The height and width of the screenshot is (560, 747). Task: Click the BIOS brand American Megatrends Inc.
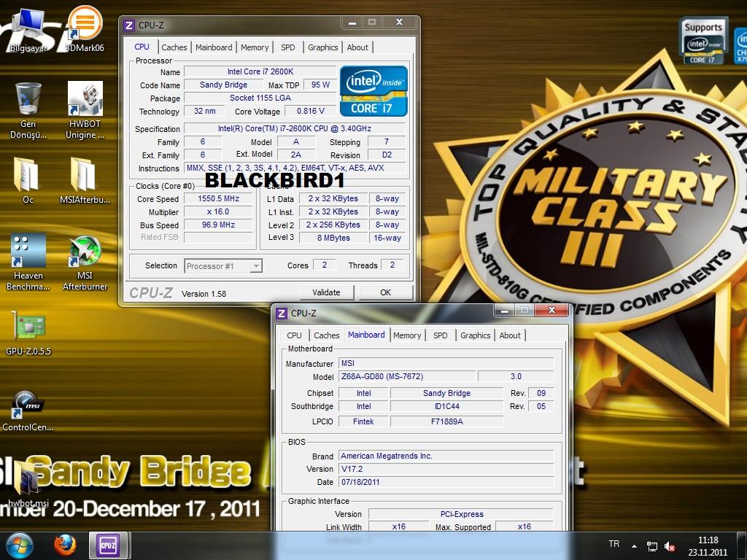446,456
